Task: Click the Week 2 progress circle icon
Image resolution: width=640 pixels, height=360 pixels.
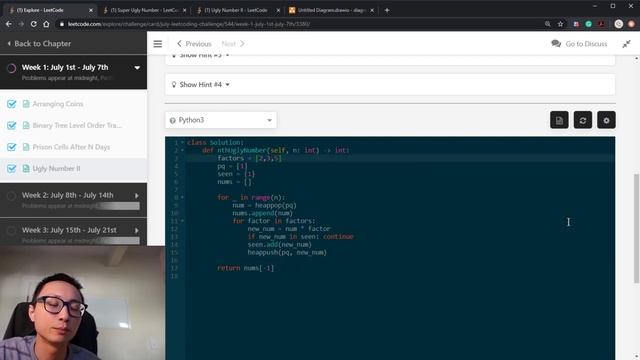Action: point(11,196)
